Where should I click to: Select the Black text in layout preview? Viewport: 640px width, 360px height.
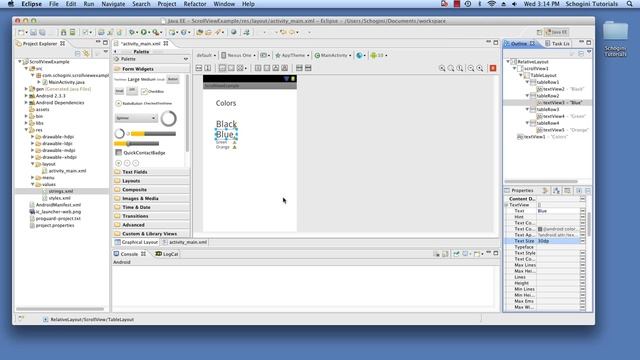[226, 124]
